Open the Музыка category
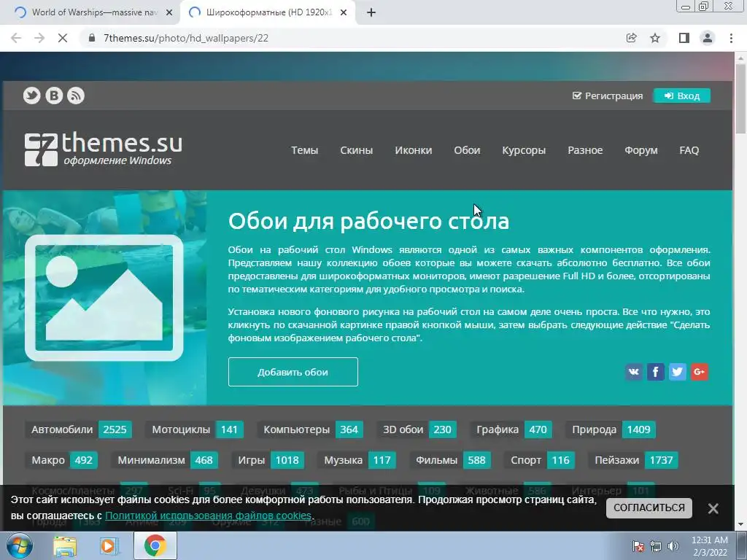This screenshot has height=560, width=747. [x=357, y=460]
